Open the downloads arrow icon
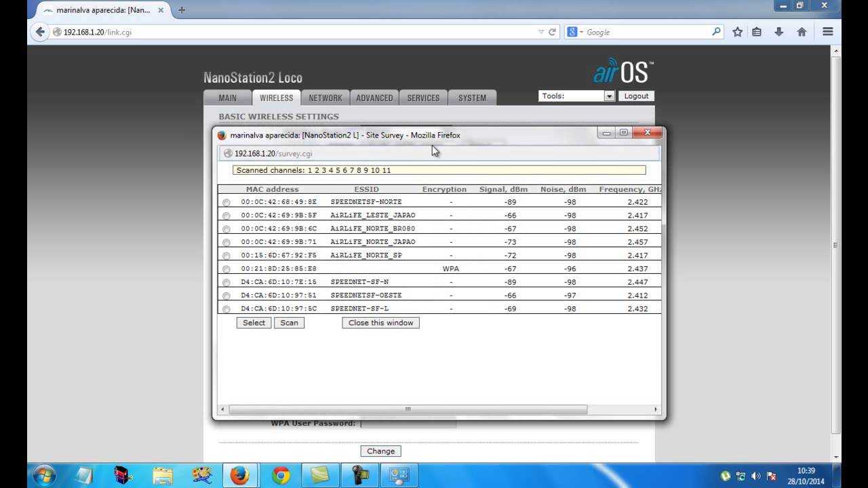The width and height of the screenshot is (868, 488). (780, 32)
